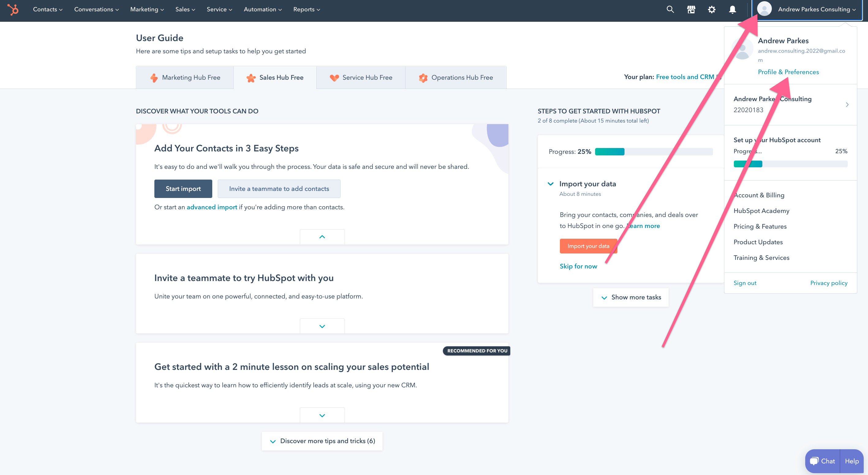Click the Service Hub Free heart icon
The image size is (868, 475).
tap(334, 78)
